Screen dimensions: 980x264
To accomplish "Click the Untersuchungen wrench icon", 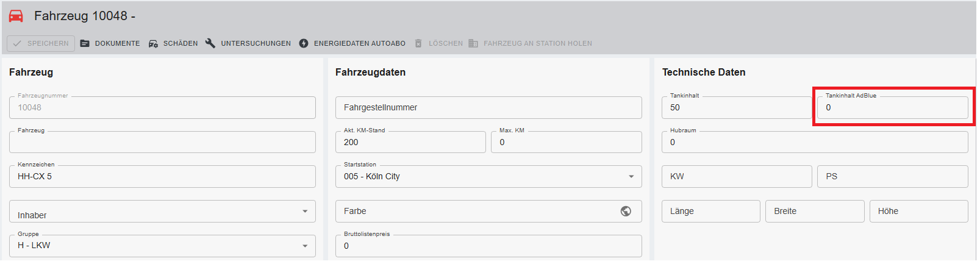I will [x=210, y=43].
